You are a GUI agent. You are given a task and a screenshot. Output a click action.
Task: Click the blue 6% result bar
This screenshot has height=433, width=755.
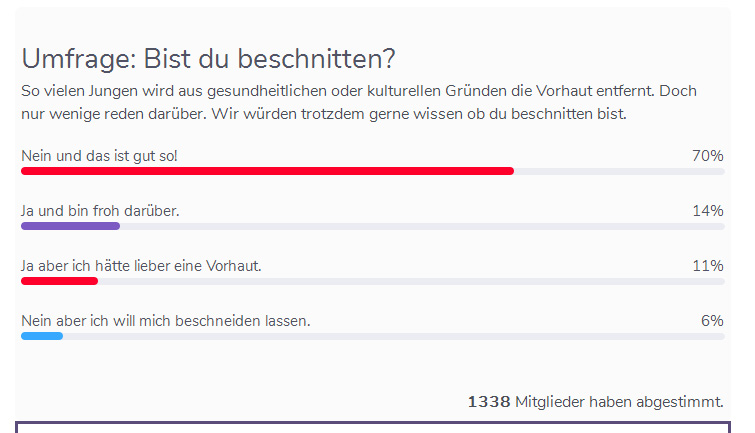pyautogui.click(x=42, y=336)
